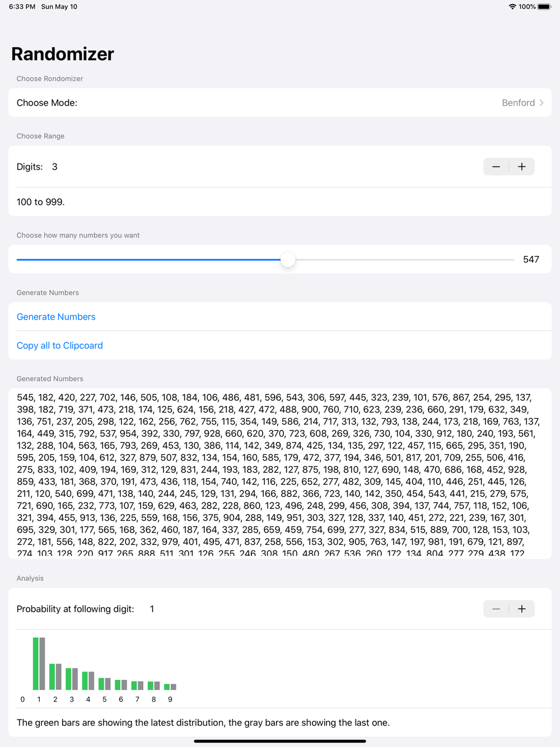Click the number count slider thumb
The image size is (560, 747).
[x=288, y=260]
